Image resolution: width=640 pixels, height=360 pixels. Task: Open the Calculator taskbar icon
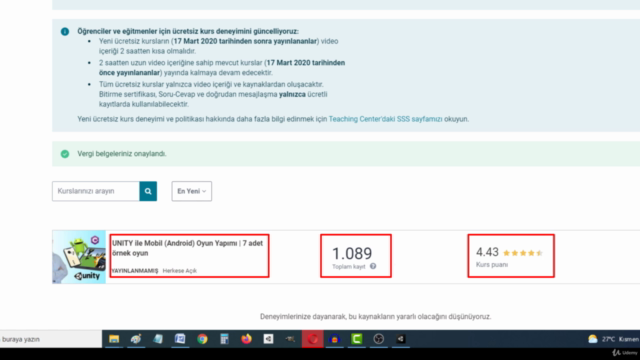[x=224, y=339]
